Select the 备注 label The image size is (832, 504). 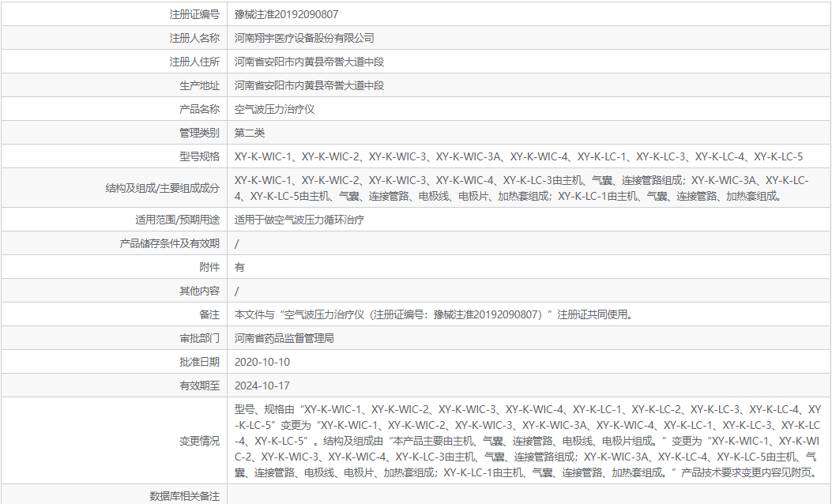click(x=209, y=314)
